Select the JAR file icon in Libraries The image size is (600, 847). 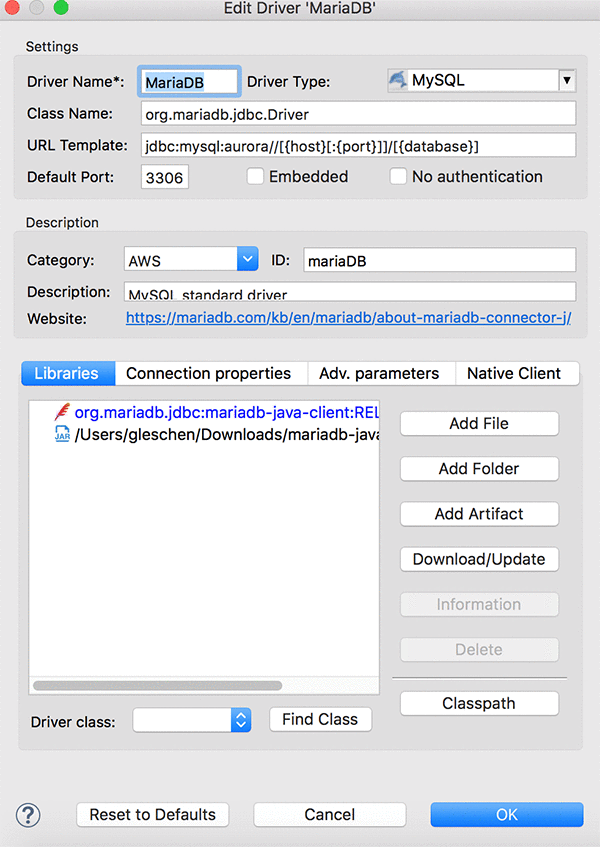pyautogui.click(x=62, y=434)
